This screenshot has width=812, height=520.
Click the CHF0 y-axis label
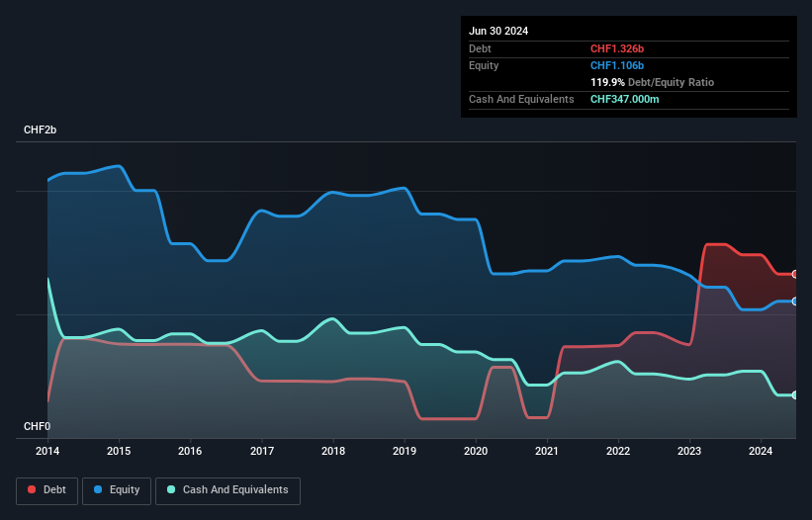(37, 426)
